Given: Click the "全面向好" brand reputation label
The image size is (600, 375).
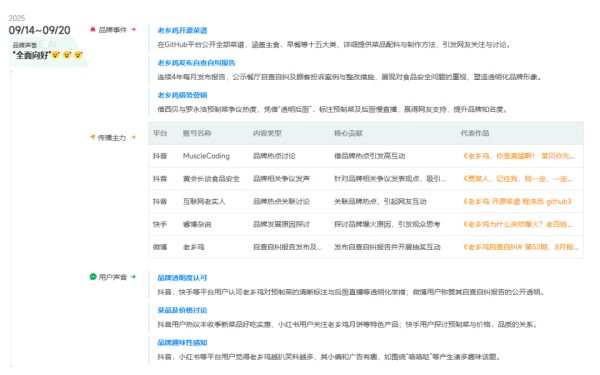Looking at the screenshot, I should 31,55.
